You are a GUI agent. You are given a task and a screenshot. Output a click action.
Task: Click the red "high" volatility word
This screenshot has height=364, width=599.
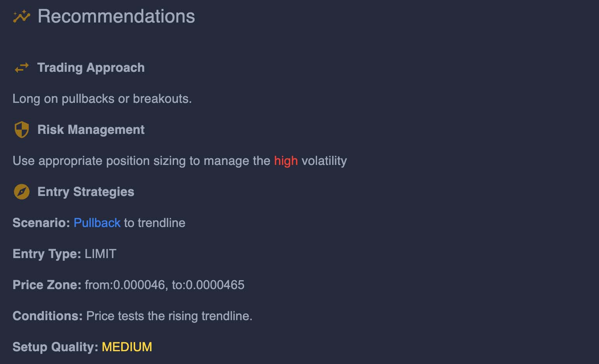[286, 161]
